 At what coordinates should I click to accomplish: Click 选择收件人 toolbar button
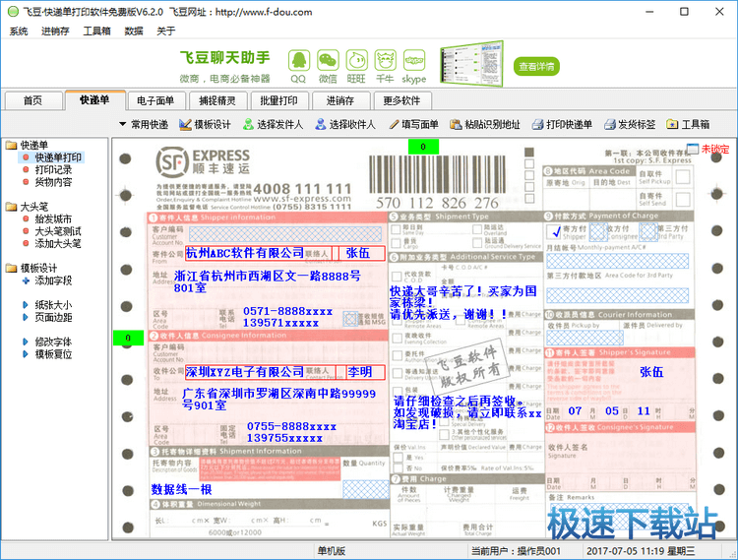tap(345, 124)
